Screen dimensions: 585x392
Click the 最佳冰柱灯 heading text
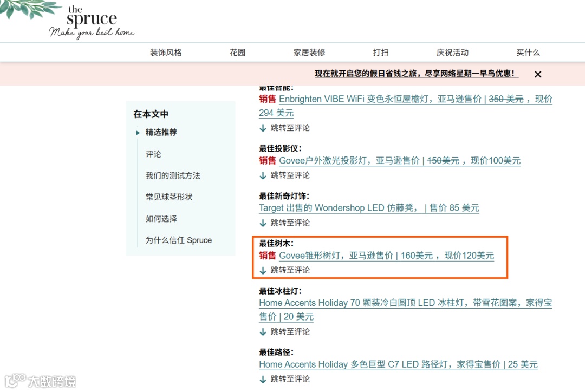(280, 291)
